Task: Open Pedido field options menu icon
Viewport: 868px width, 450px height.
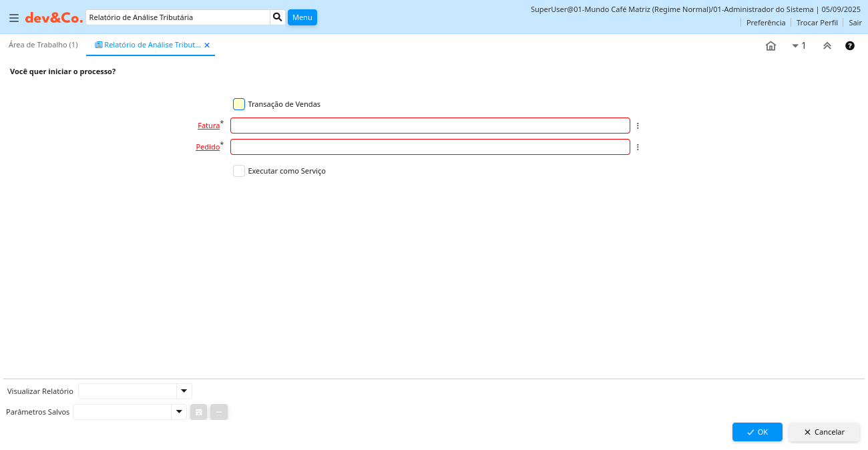Action: 638,147
